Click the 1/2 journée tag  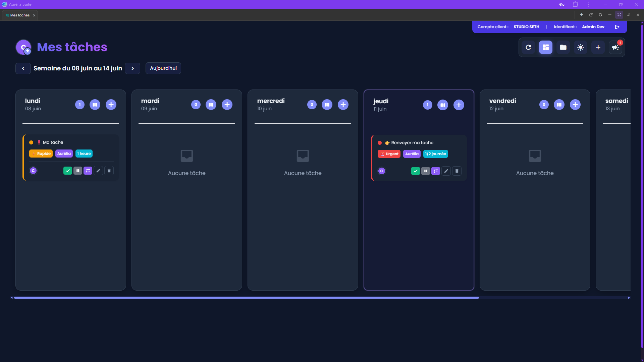(436, 154)
